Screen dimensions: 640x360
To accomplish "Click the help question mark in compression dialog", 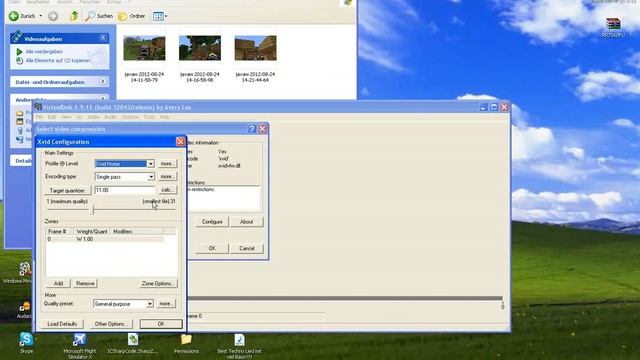I will [252, 129].
